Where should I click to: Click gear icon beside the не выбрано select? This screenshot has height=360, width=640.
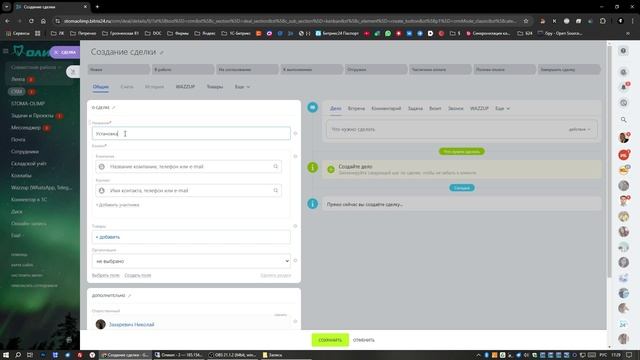(x=295, y=261)
